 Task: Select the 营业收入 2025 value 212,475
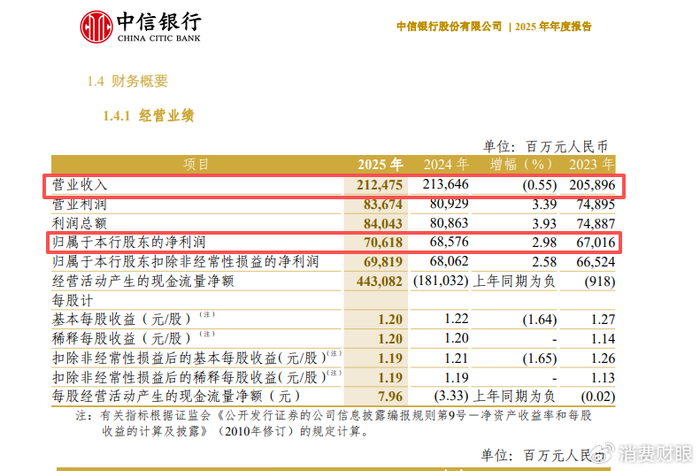pos(379,185)
